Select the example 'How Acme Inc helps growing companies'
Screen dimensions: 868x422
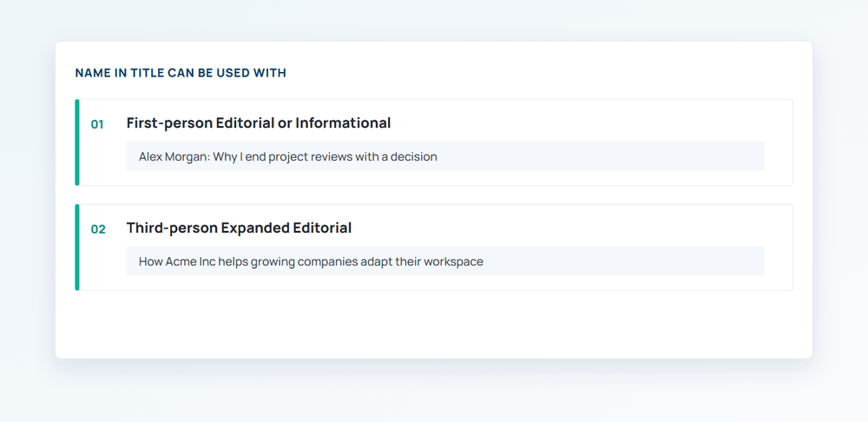click(x=445, y=260)
